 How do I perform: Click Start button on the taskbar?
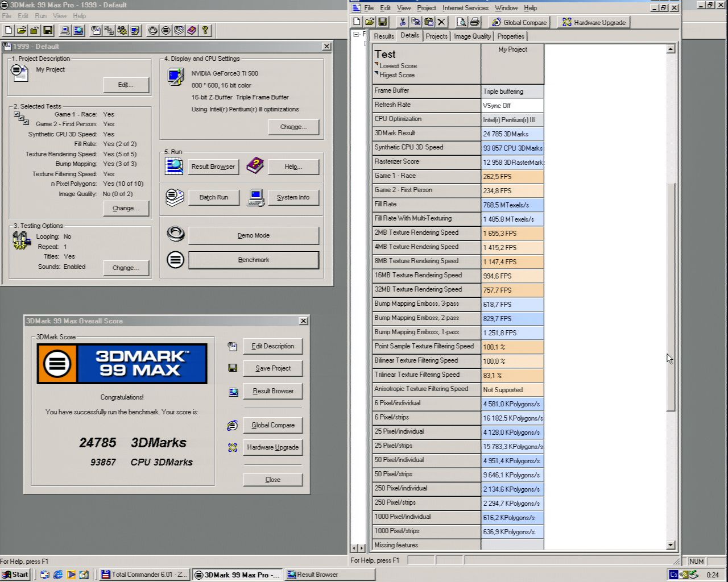pyautogui.click(x=15, y=575)
